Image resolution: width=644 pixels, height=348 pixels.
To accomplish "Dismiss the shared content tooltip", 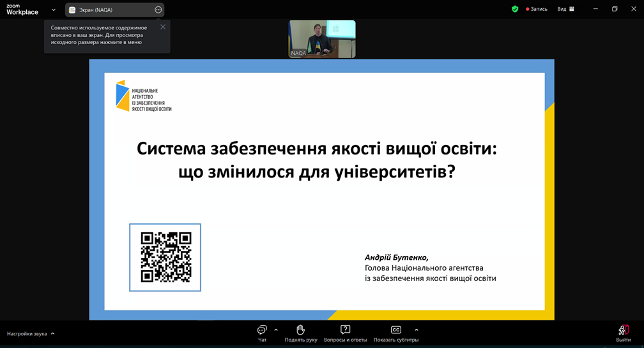I will click(x=163, y=27).
